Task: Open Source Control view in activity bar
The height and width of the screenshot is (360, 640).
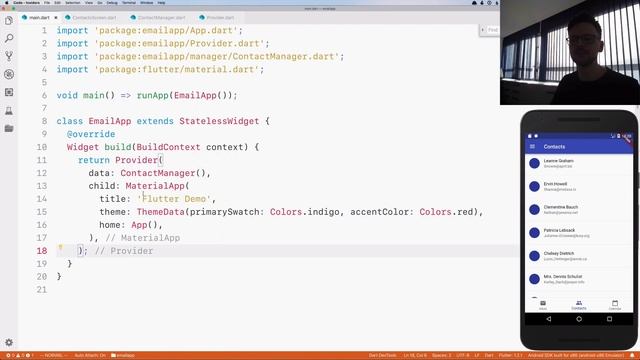Action: tap(9, 56)
